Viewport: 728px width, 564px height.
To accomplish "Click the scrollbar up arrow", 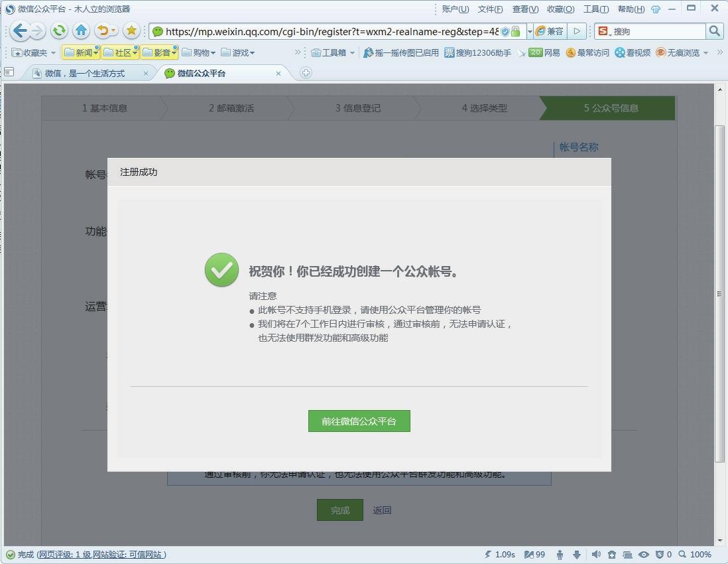I will 719,89.
